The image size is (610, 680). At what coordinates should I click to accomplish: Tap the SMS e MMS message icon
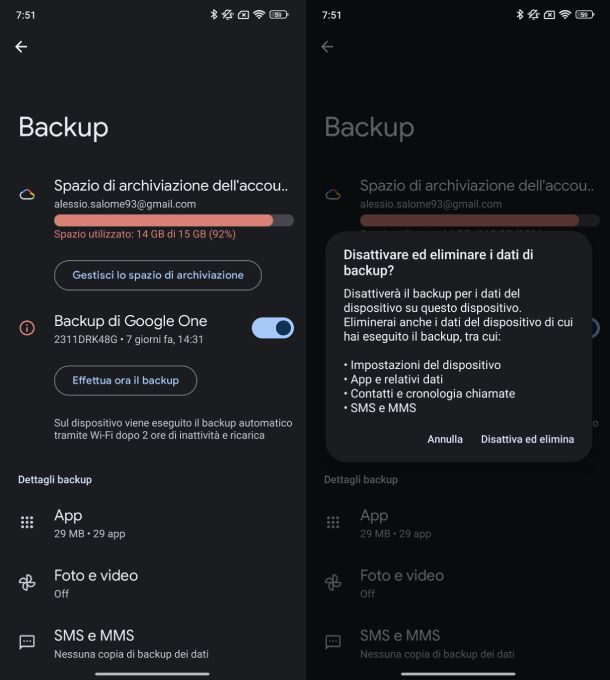[27, 642]
